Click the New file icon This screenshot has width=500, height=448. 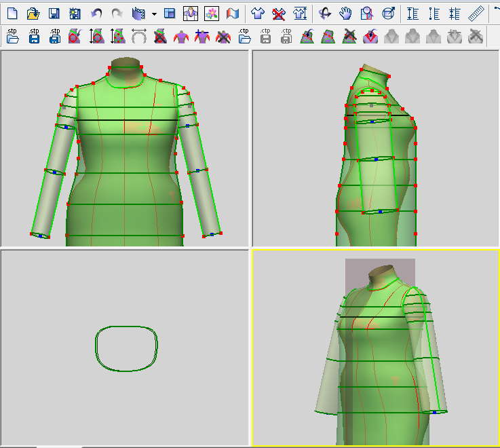12,13
